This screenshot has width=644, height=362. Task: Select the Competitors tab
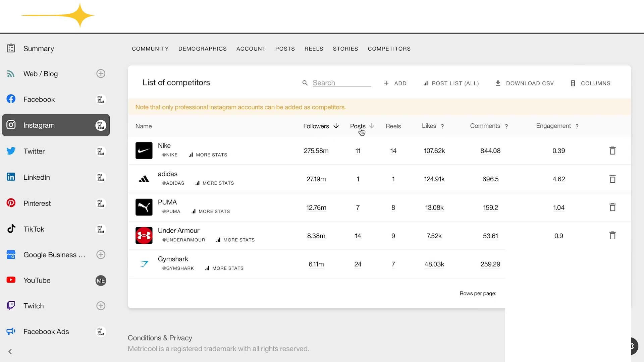[389, 49]
